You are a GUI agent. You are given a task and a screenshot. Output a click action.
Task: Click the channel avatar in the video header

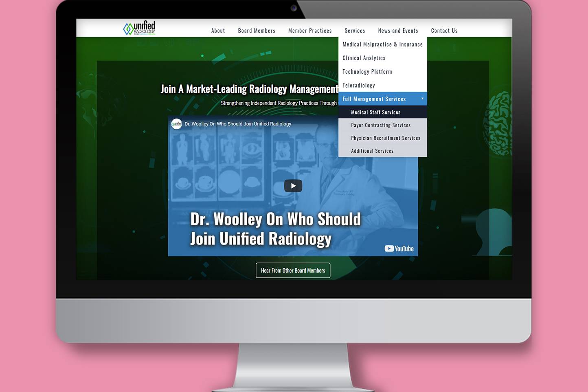(x=176, y=124)
